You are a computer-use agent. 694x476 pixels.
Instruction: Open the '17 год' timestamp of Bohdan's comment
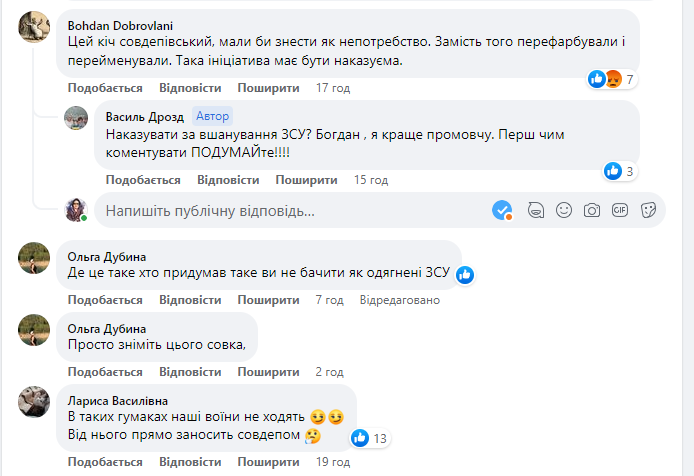pos(333,88)
